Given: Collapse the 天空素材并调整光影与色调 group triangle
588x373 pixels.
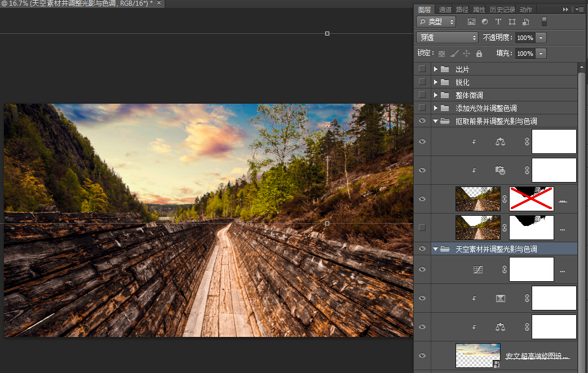Looking at the screenshot, I should coord(435,249).
